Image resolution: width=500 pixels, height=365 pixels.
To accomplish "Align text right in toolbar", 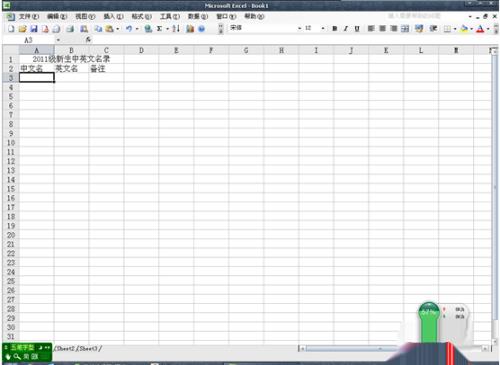I will click(x=394, y=29).
